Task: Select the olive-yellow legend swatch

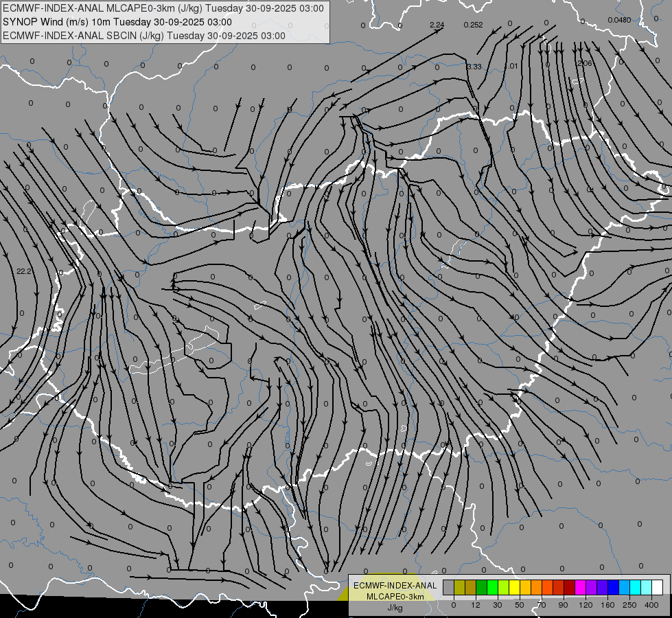Action: point(459,587)
